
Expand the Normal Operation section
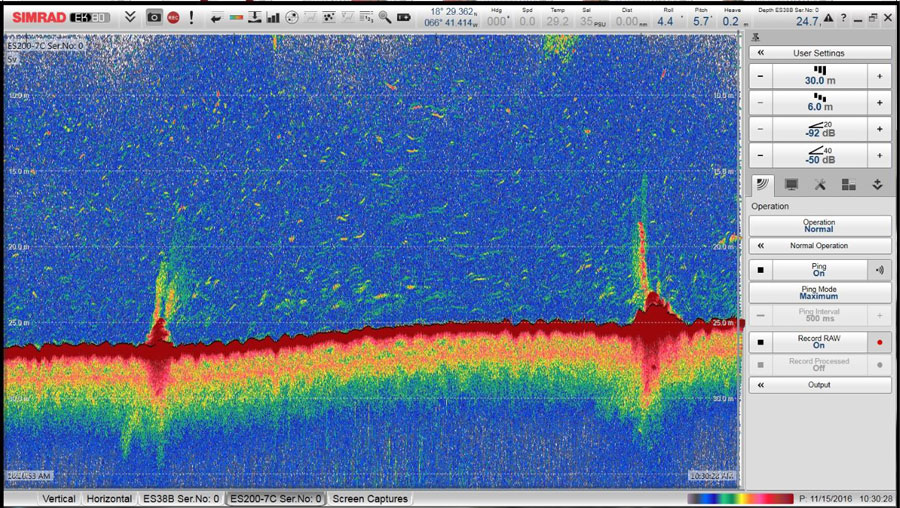click(819, 246)
